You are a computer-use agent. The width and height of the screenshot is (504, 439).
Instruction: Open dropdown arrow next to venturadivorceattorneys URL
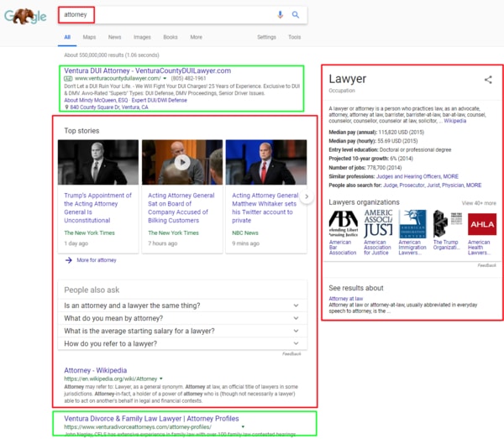pyautogui.click(x=243, y=426)
